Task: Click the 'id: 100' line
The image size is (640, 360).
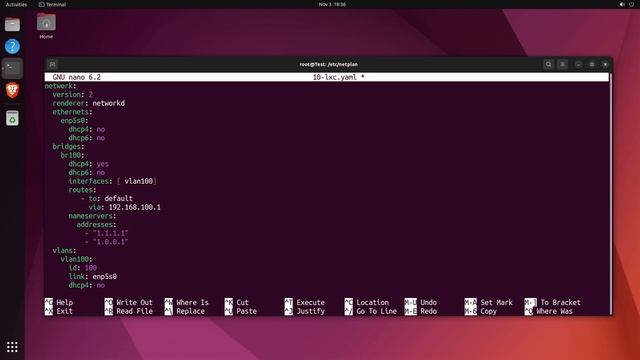Action: pos(82,268)
